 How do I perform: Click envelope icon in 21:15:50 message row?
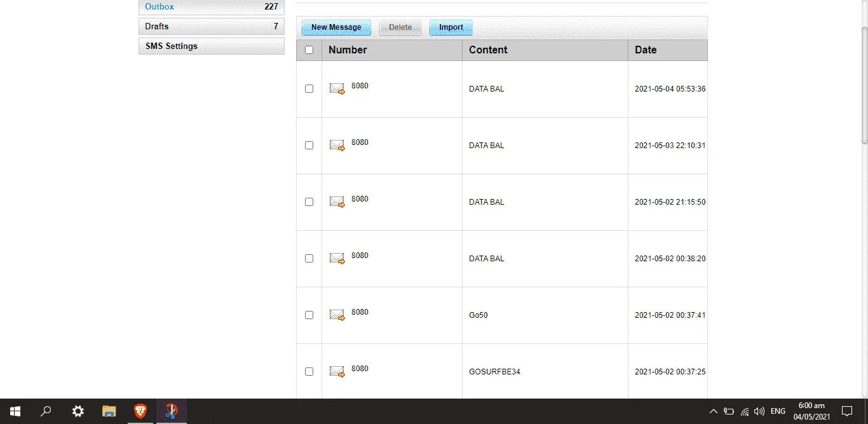click(x=337, y=202)
